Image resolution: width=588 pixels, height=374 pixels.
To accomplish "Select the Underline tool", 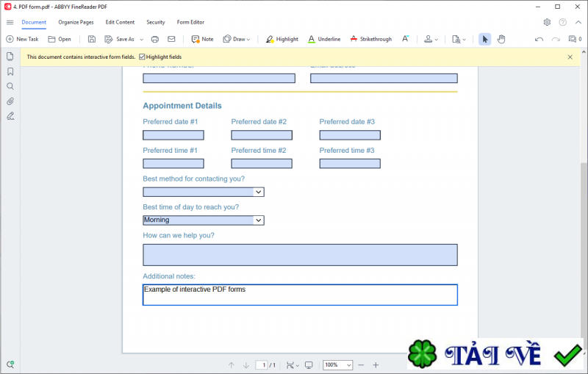I will [x=324, y=39].
